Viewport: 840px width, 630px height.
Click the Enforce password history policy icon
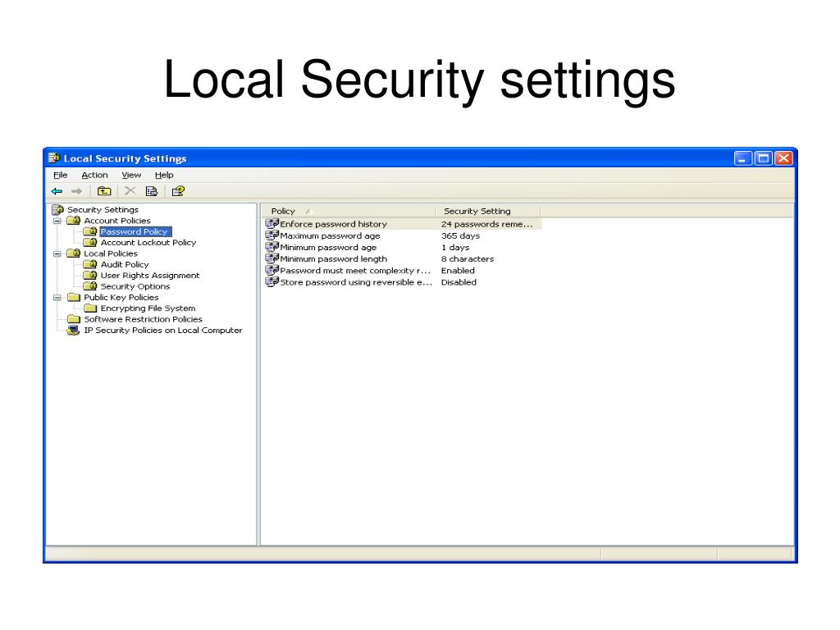(x=272, y=223)
